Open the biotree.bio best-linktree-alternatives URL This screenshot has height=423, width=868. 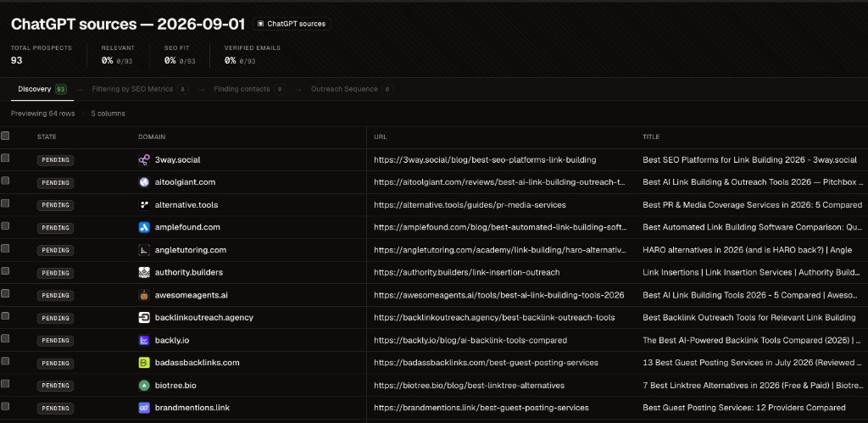click(470, 386)
